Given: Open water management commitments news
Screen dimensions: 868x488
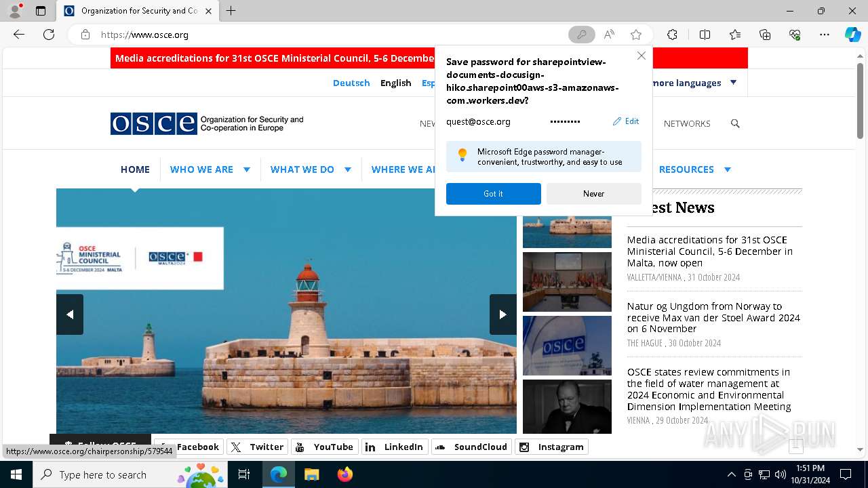Looking at the screenshot, I should (709, 389).
